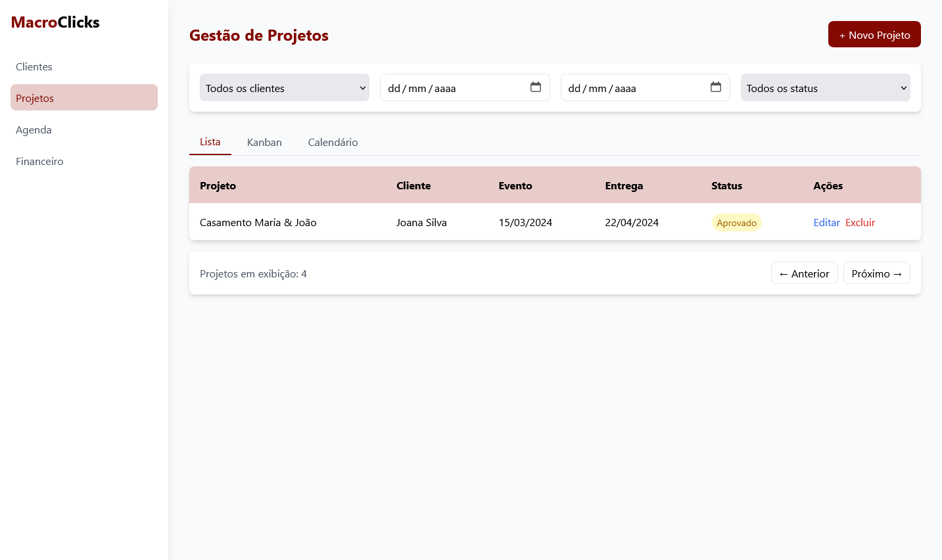Open the Agenda section
The width and height of the screenshot is (942, 560).
click(x=34, y=129)
